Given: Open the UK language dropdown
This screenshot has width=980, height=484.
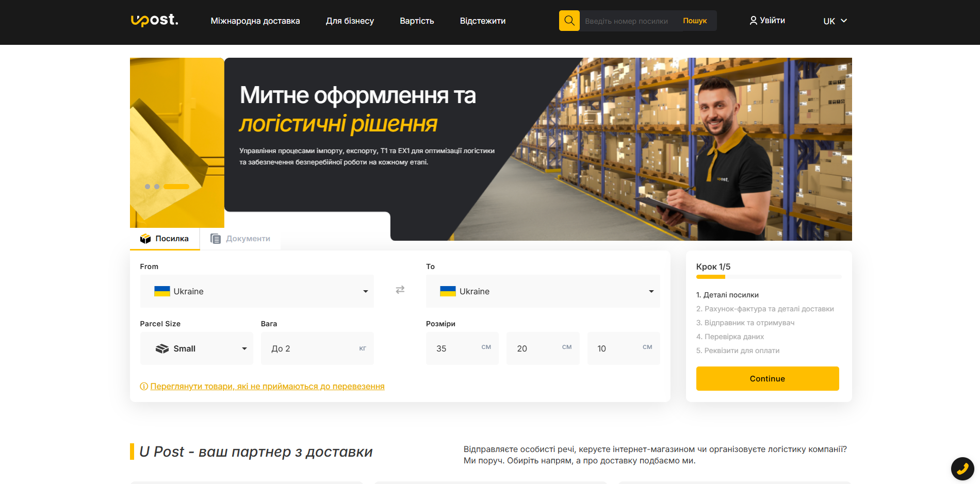Looking at the screenshot, I should (x=835, y=21).
